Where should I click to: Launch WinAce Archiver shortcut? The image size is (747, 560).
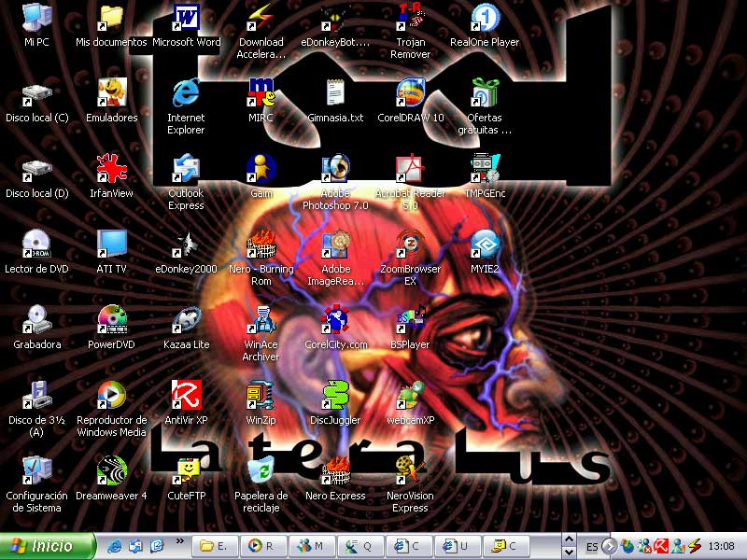(x=261, y=320)
